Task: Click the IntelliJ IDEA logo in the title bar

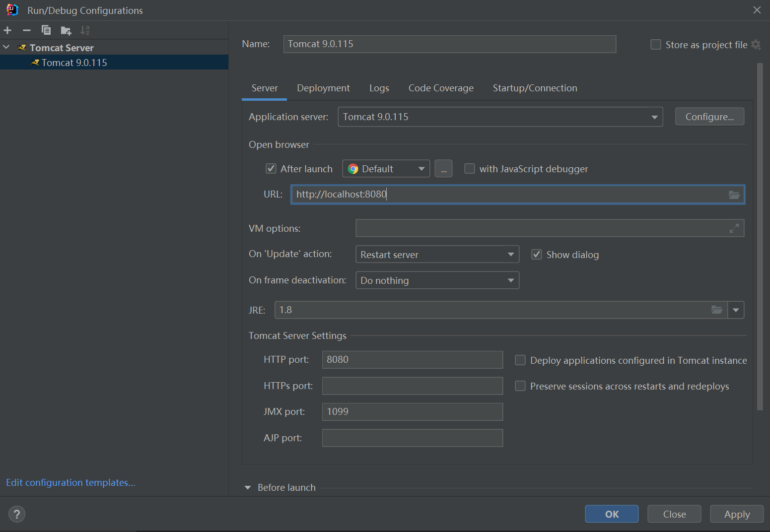Action: pyautogui.click(x=12, y=10)
